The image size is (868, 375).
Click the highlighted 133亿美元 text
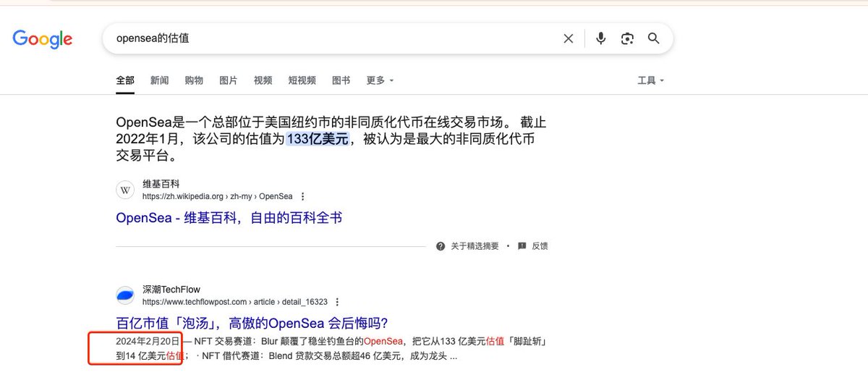click(x=318, y=139)
